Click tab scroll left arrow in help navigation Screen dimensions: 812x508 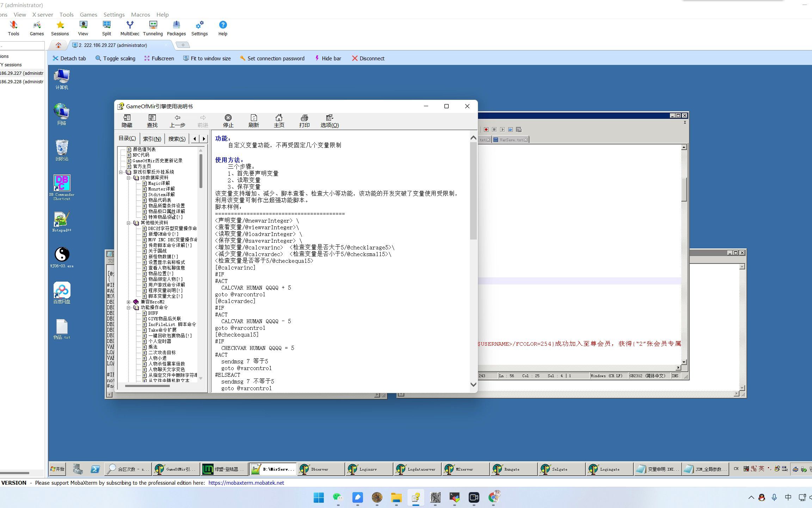point(195,139)
